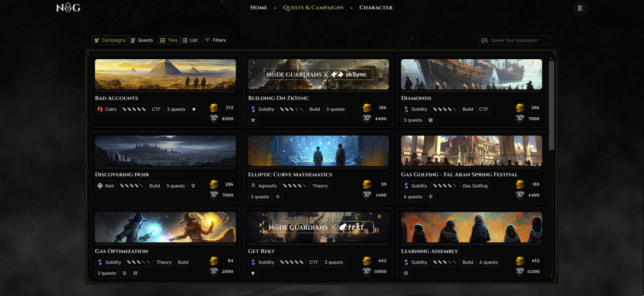Click the Agnostic tag on Elliptic Curve Mathematics
Image resolution: width=644 pixels, height=296 pixels.
264,186
